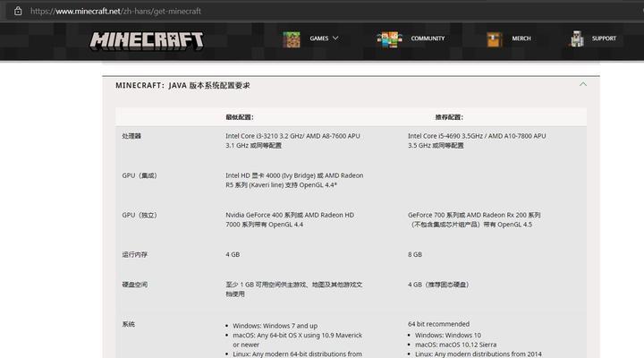Click the '最低配置' column header
This screenshot has width=644, height=358.
coord(240,117)
